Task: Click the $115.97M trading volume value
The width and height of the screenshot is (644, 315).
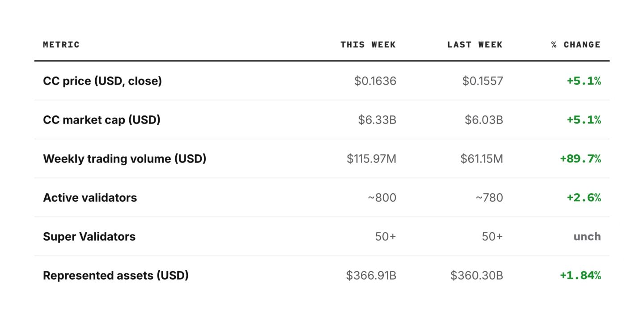Action: tap(371, 159)
